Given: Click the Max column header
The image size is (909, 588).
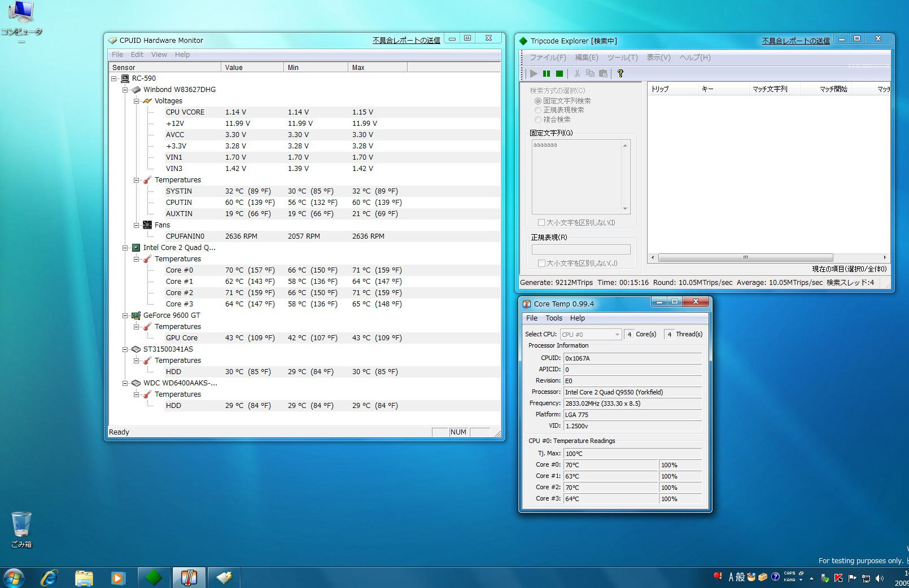Looking at the screenshot, I should pyautogui.click(x=377, y=67).
